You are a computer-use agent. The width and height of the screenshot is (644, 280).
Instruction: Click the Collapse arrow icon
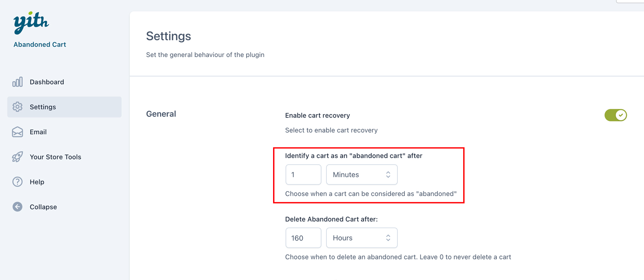pyautogui.click(x=17, y=207)
